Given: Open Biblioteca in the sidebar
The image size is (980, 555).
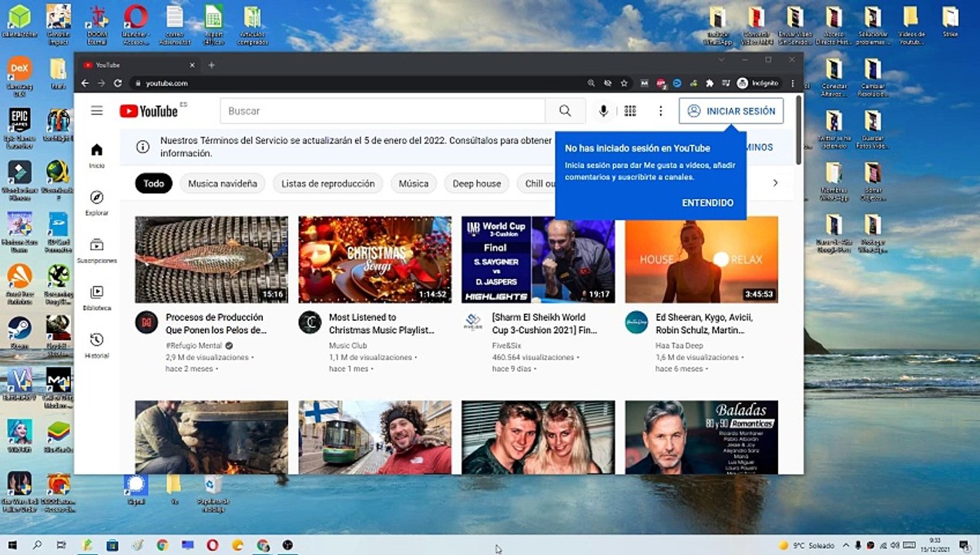Looking at the screenshot, I should point(96,298).
